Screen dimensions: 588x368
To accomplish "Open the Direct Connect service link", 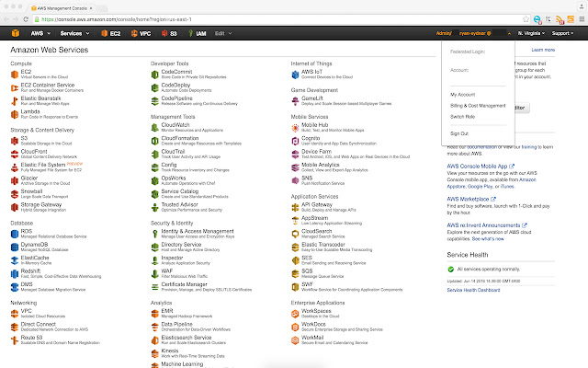I will (39, 324).
